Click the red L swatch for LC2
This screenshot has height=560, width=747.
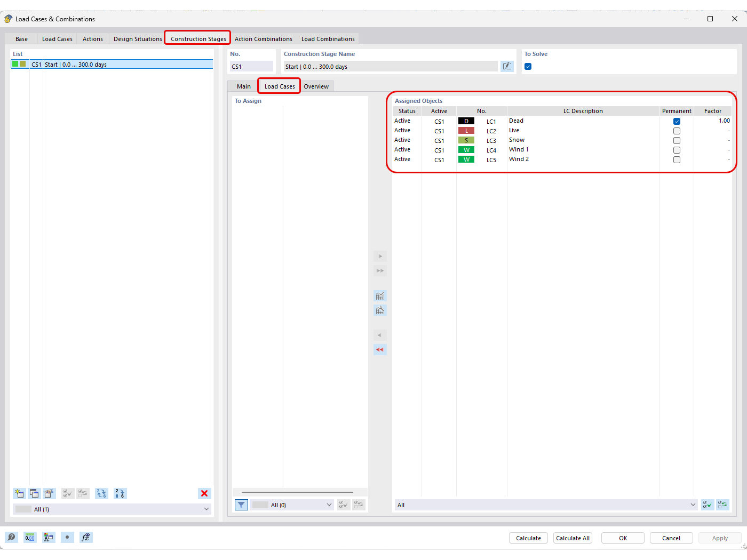pos(466,131)
